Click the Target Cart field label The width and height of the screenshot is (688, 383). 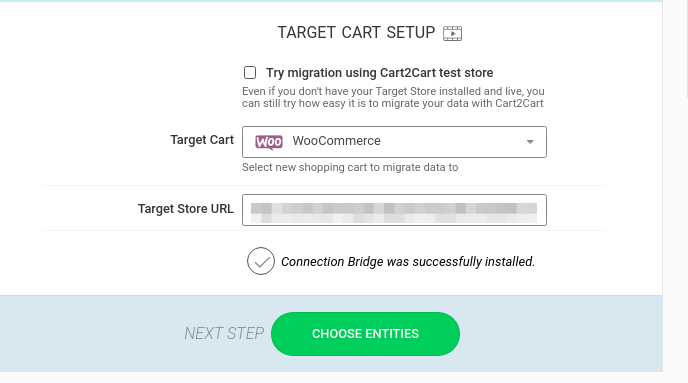[x=202, y=140]
